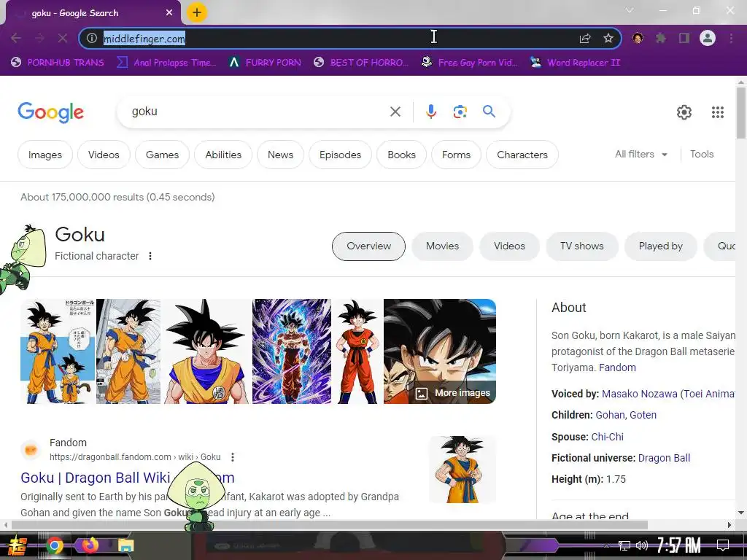Open the Chrome three-dot menu
The image size is (747, 560).
[x=731, y=38]
